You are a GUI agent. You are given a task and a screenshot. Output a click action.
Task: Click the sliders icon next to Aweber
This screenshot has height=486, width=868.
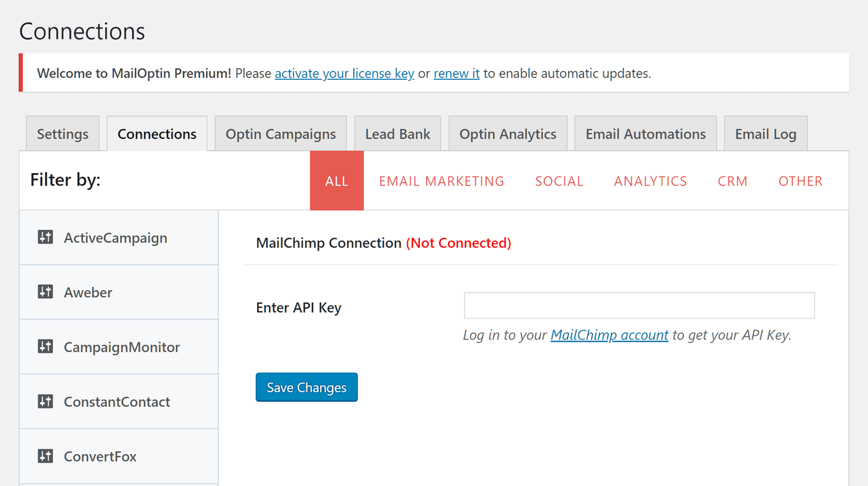(46, 292)
